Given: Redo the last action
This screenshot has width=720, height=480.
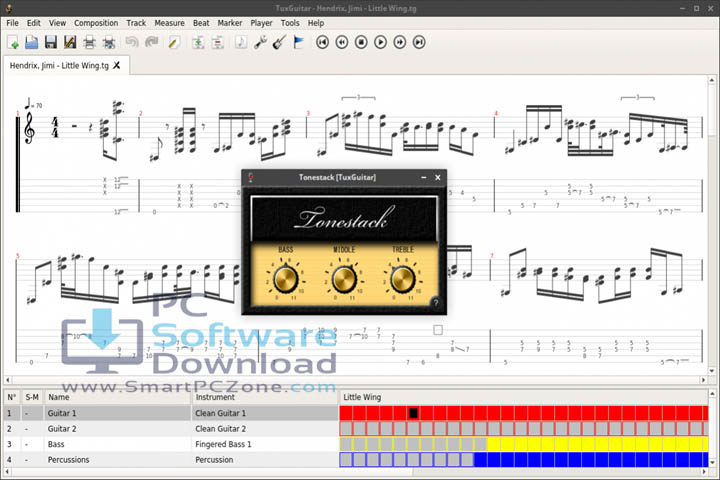Looking at the screenshot, I should [152, 42].
